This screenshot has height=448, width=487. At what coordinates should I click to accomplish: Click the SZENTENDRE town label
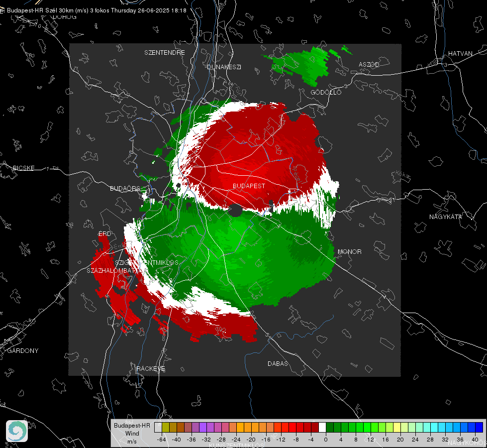165,53
